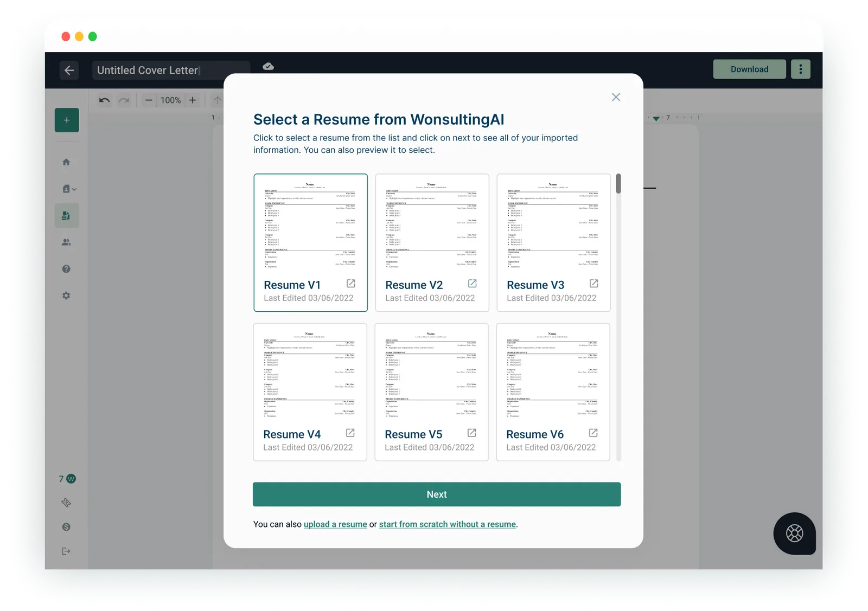Select the Resume V3 card
This screenshot has height=611, width=868.
[553, 243]
